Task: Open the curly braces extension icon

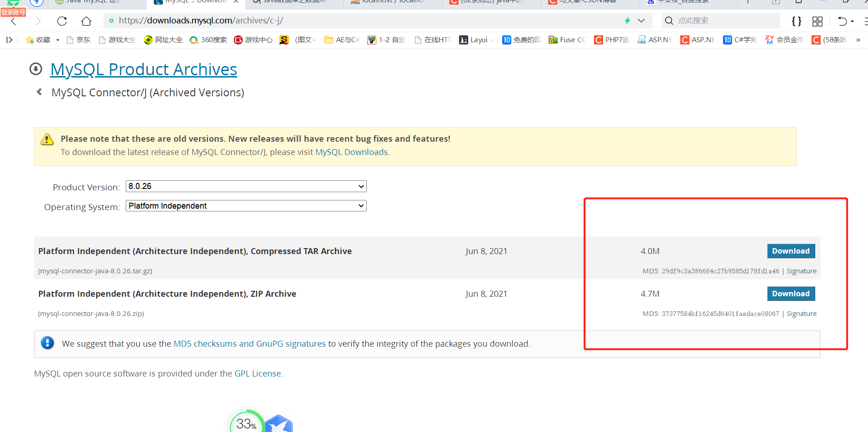Action: pyautogui.click(x=796, y=21)
